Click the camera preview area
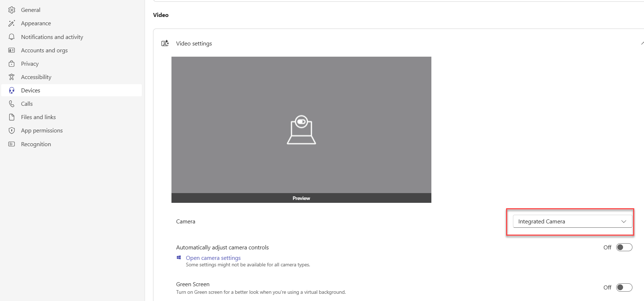This screenshot has width=644, height=301. click(301, 125)
